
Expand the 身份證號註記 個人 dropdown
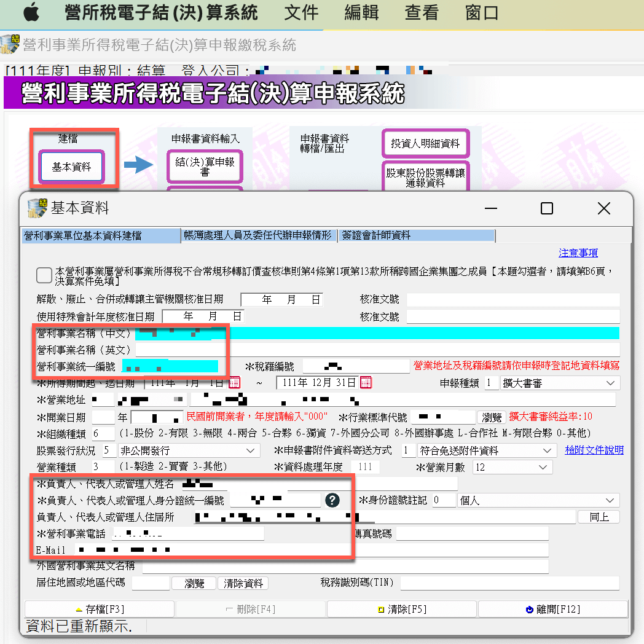(x=610, y=500)
